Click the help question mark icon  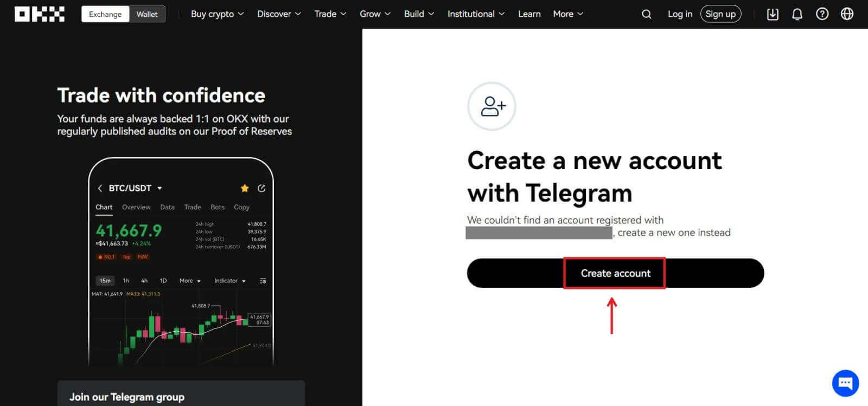(x=822, y=14)
